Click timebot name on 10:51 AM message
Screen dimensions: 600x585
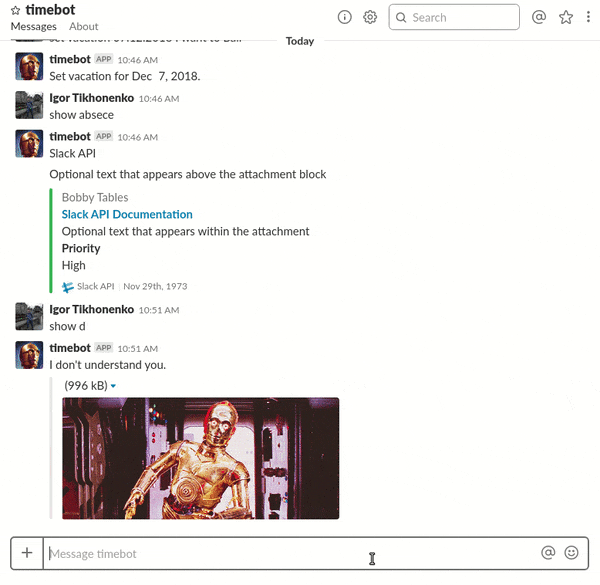point(70,348)
